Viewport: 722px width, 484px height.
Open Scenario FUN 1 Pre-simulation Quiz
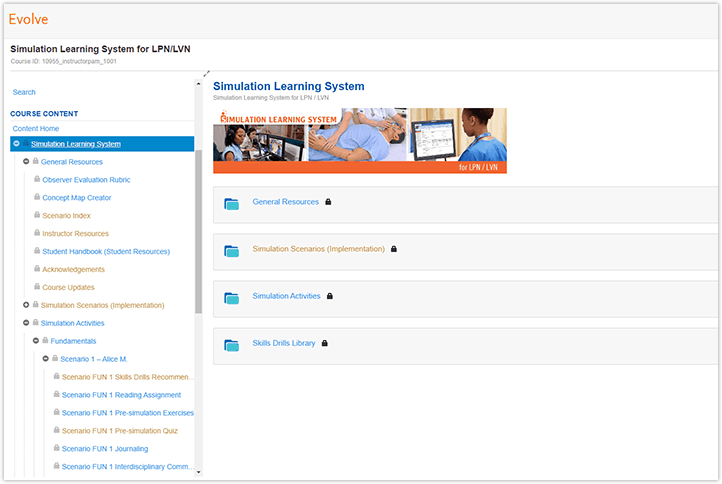(118, 431)
